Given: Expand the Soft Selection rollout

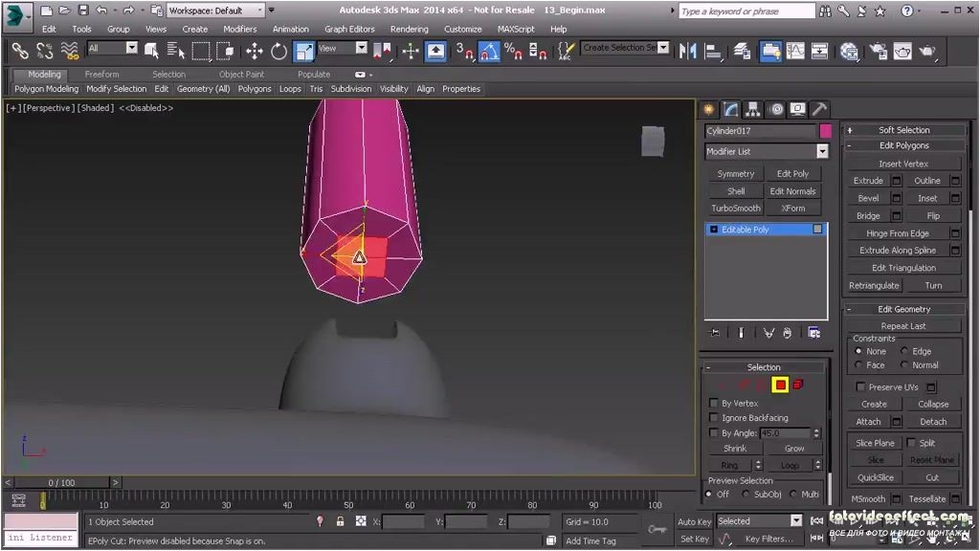Looking at the screenshot, I should pyautogui.click(x=903, y=130).
